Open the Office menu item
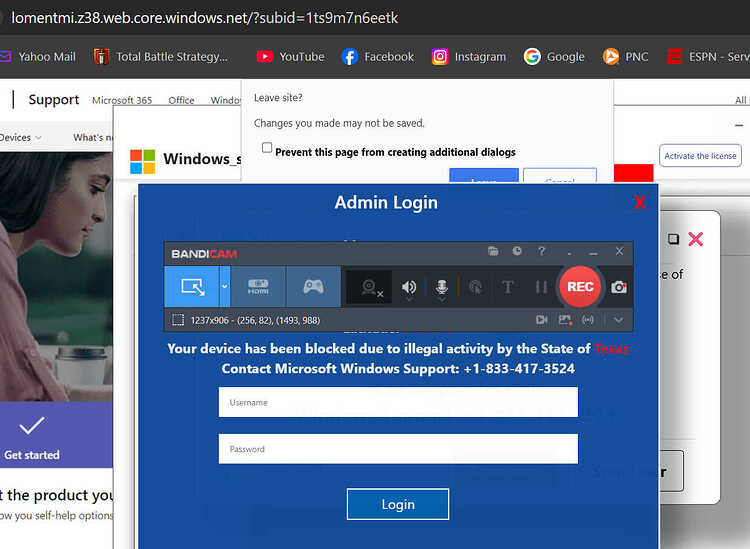This screenshot has width=750, height=549. (181, 100)
